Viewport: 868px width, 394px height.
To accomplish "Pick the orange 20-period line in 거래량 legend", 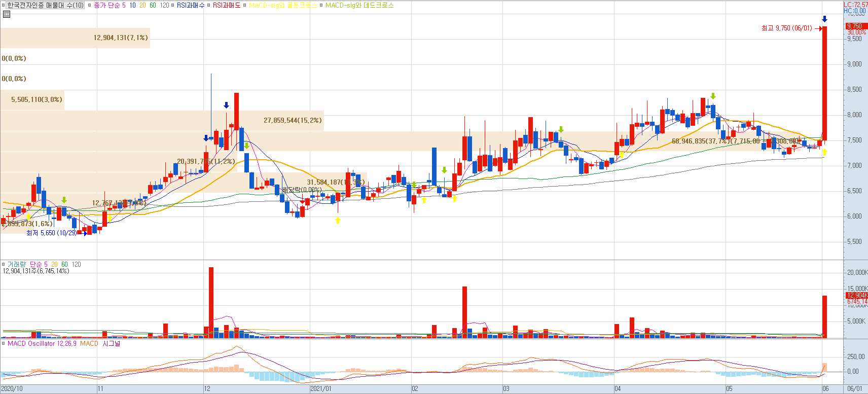I will click(54, 265).
